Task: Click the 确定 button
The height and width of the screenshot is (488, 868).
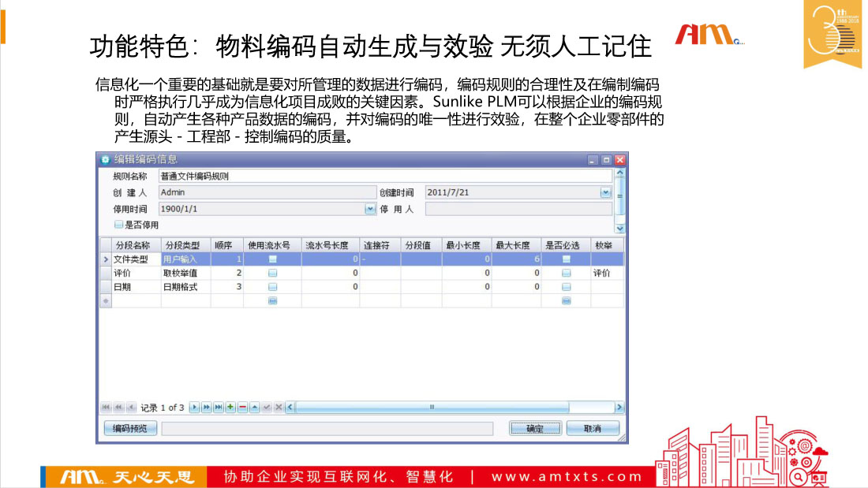Action: (535, 428)
